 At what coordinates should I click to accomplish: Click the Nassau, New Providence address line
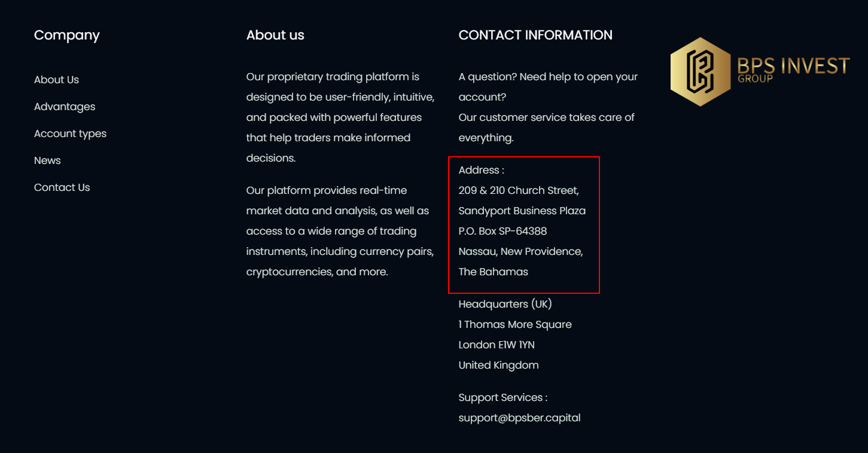click(x=520, y=251)
